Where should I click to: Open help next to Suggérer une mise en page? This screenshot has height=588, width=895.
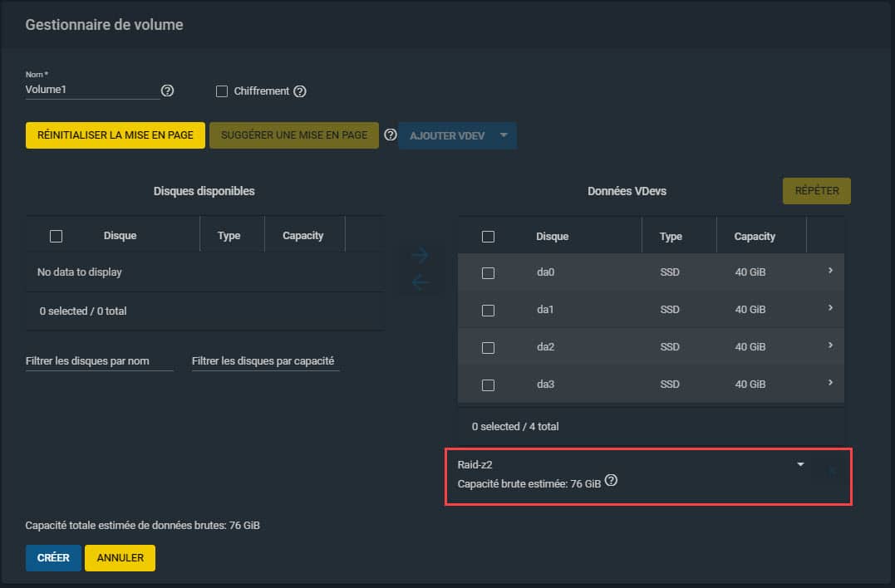(391, 135)
